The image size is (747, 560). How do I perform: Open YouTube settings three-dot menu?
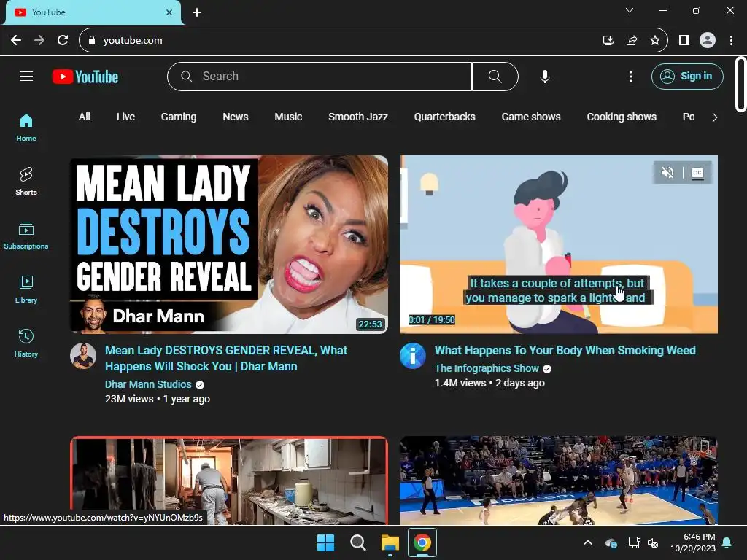[x=631, y=76]
